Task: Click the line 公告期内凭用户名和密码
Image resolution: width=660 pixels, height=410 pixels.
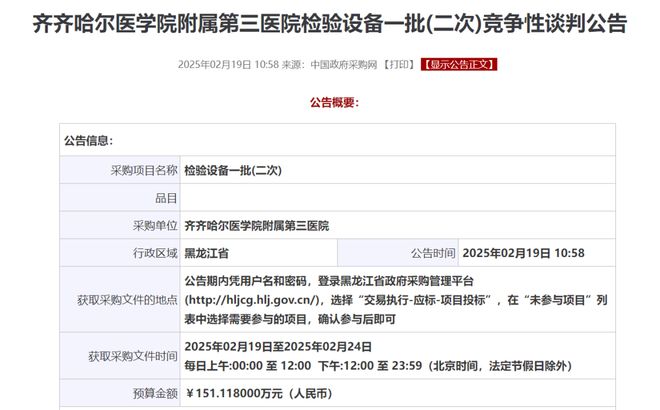Action: 329,281
